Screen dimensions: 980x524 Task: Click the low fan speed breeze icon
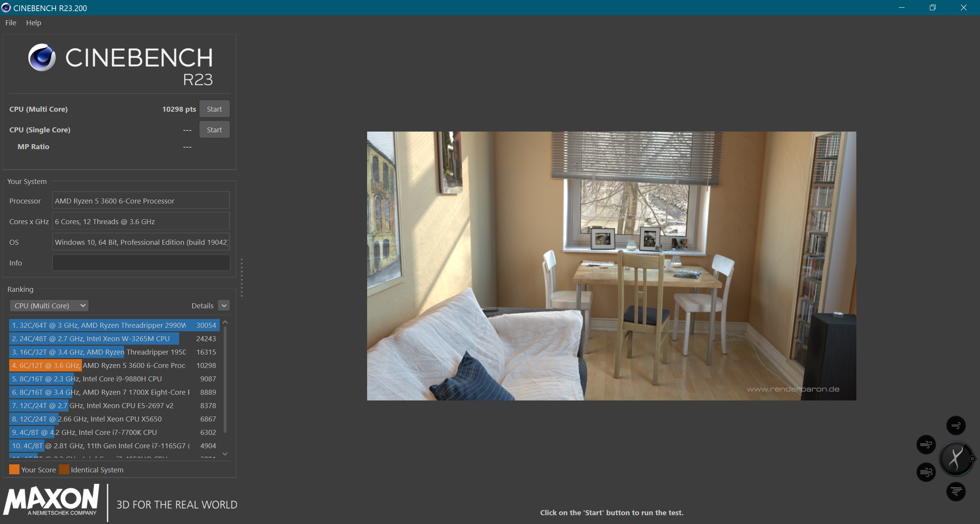coord(955,425)
